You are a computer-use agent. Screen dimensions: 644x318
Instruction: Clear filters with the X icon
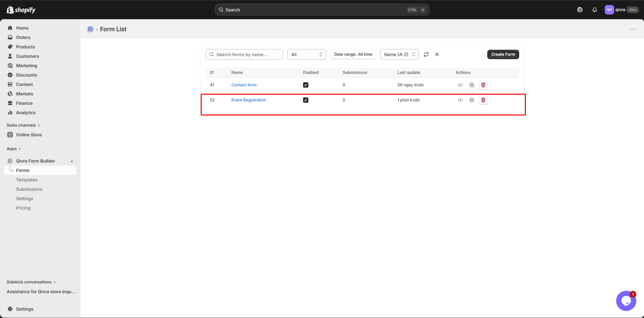tap(437, 54)
